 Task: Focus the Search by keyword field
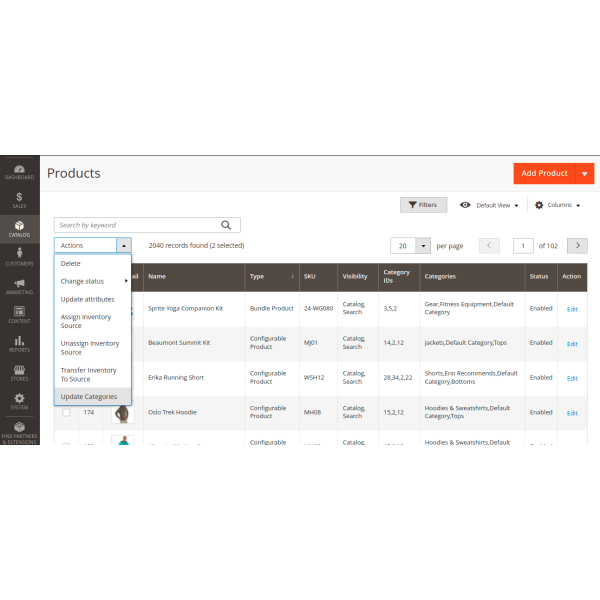pyautogui.click(x=135, y=225)
